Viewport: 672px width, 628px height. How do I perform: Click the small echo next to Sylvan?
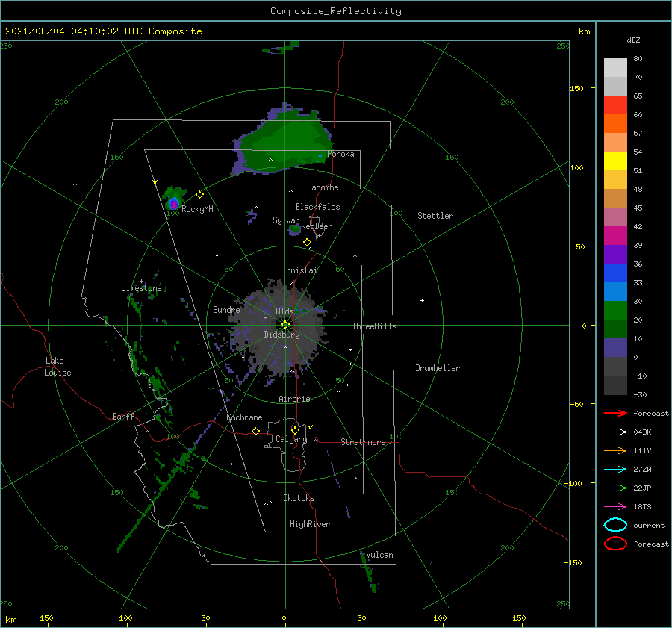point(294,230)
